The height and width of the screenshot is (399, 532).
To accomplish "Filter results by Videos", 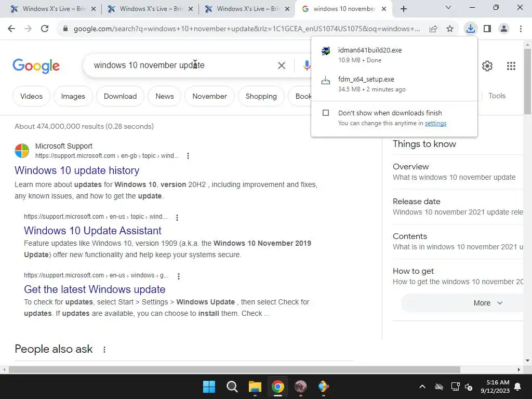I will point(31,96).
